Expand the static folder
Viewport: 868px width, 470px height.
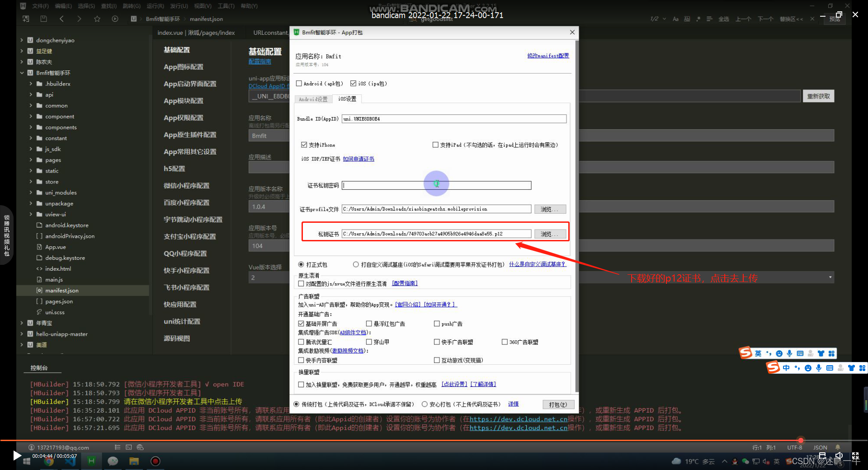point(31,171)
